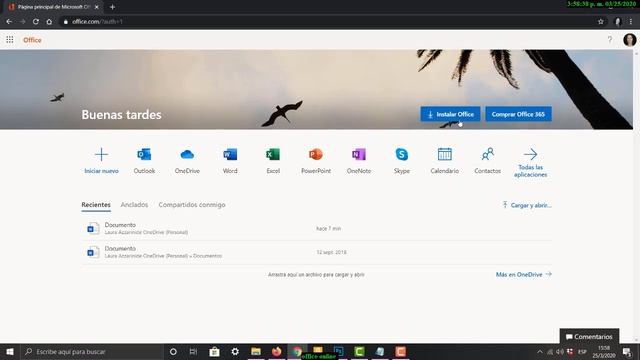Open the Windows notification center
The image size is (640, 360).
point(627,351)
